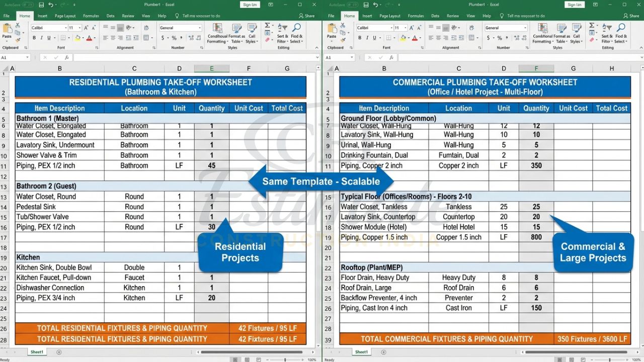Open the Calibri font name dropdown

(x=65, y=28)
